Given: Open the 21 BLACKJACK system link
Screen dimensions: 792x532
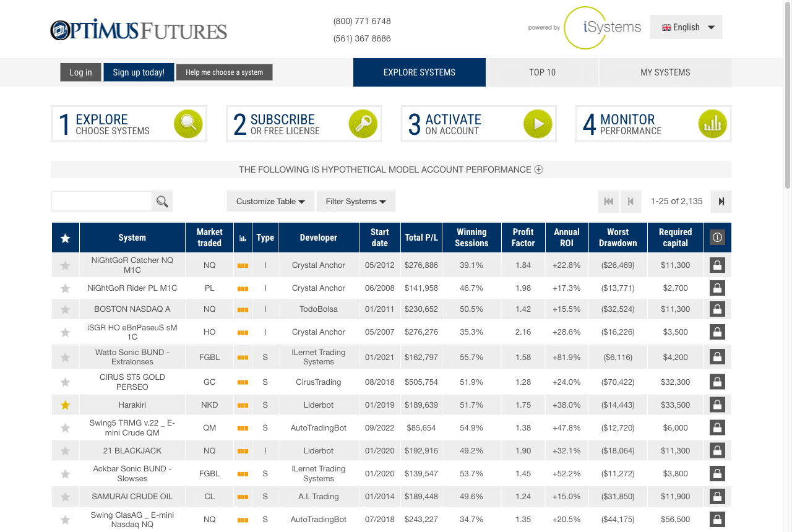Looking at the screenshot, I should click(x=132, y=451).
